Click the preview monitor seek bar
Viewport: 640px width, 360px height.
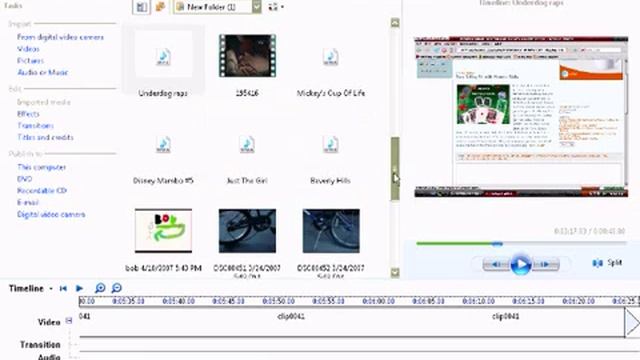click(521, 244)
